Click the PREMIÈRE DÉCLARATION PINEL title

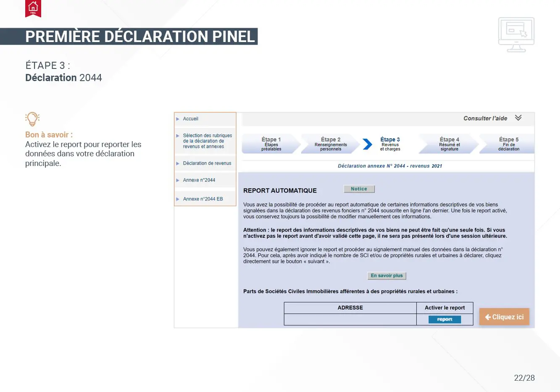tap(140, 37)
